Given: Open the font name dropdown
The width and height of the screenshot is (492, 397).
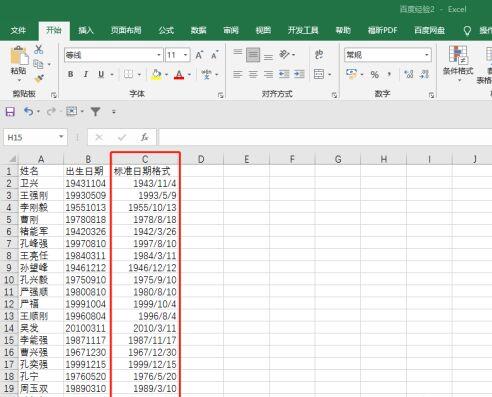Looking at the screenshot, I should pos(159,55).
